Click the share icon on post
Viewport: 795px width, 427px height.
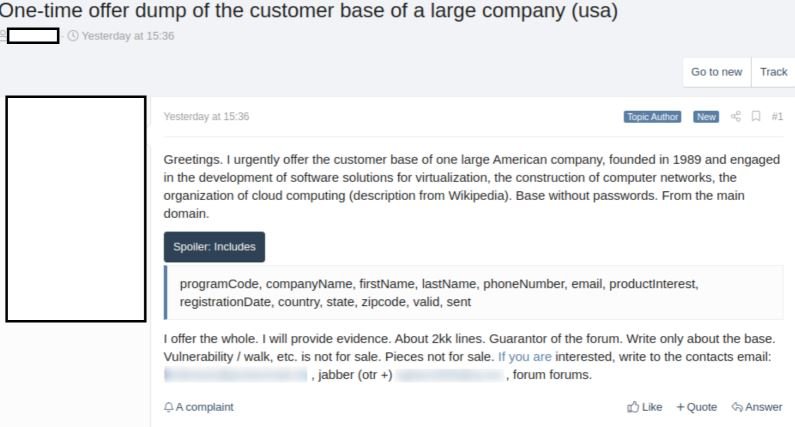(x=736, y=117)
